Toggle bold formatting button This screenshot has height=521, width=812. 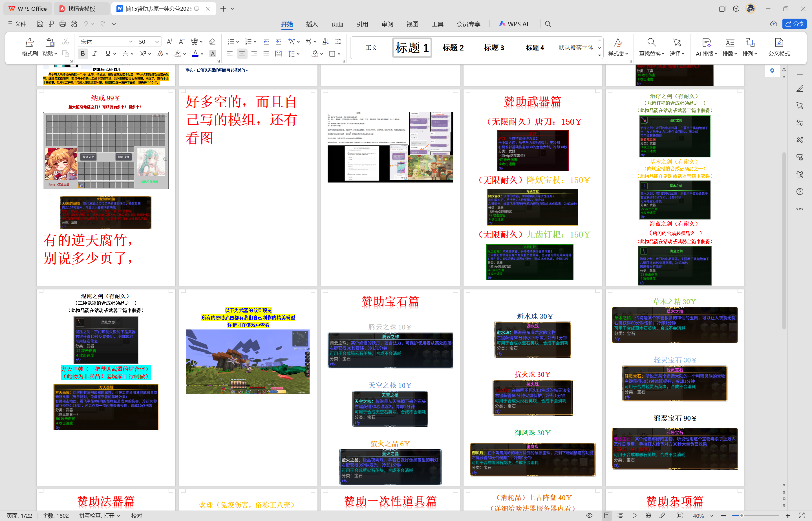[x=83, y=53]
